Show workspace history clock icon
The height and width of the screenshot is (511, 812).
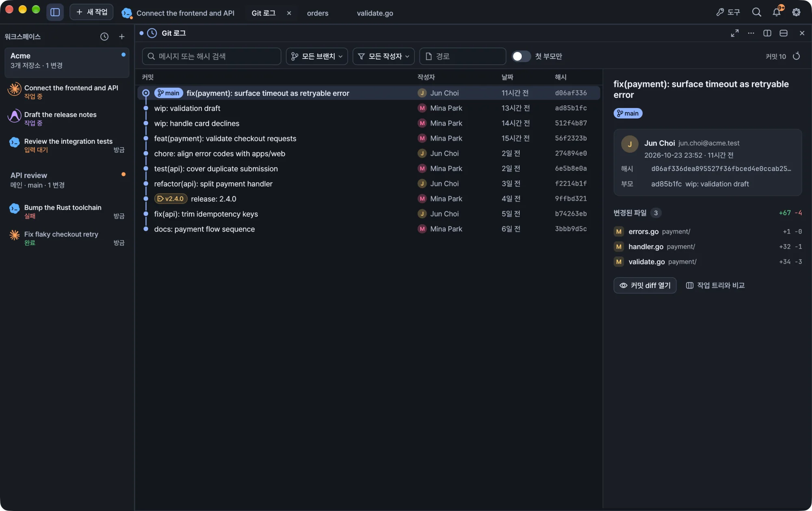[x=104, y=37]
